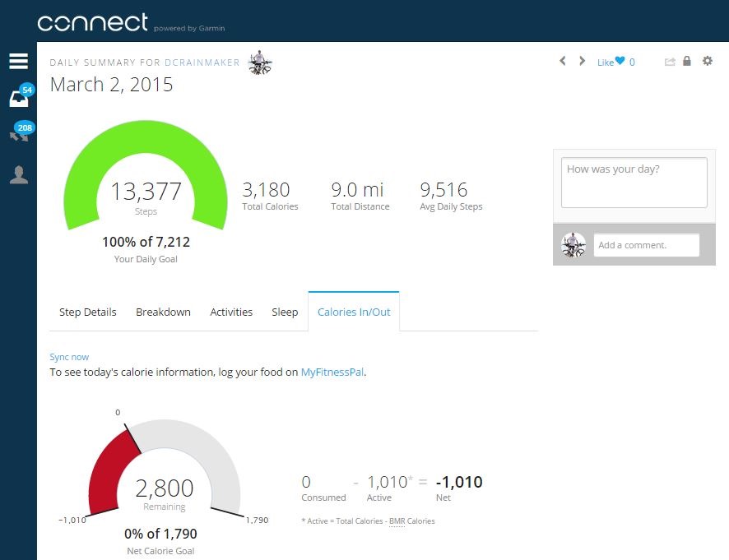Go to next day arrow
This screenshot has width=729, height=560.
coord(582,61)
